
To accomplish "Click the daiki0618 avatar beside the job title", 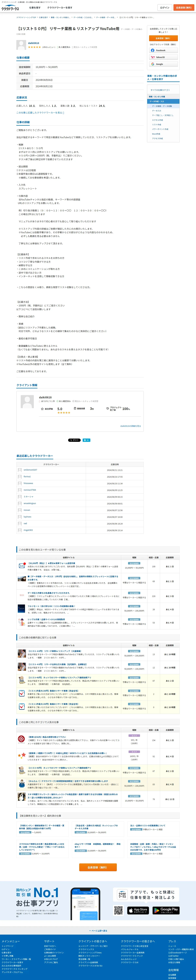I will 21,45.
